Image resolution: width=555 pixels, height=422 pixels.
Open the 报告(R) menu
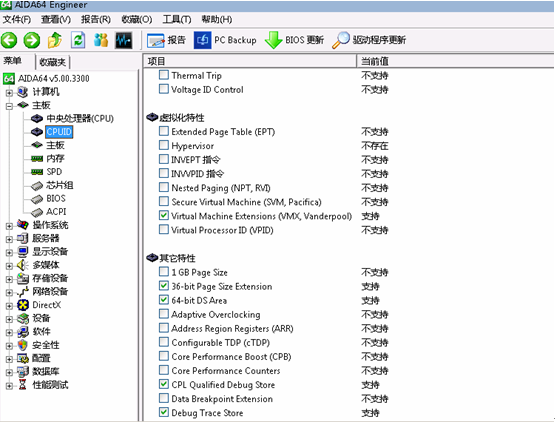click(96, 19)
